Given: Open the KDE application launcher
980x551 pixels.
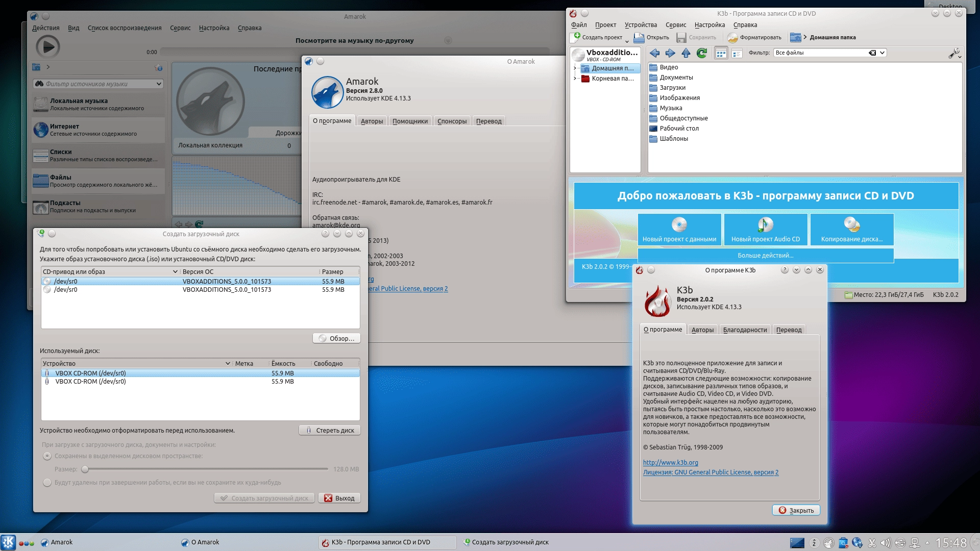Looking at the screenshot, I should click(x=8, y=542).
